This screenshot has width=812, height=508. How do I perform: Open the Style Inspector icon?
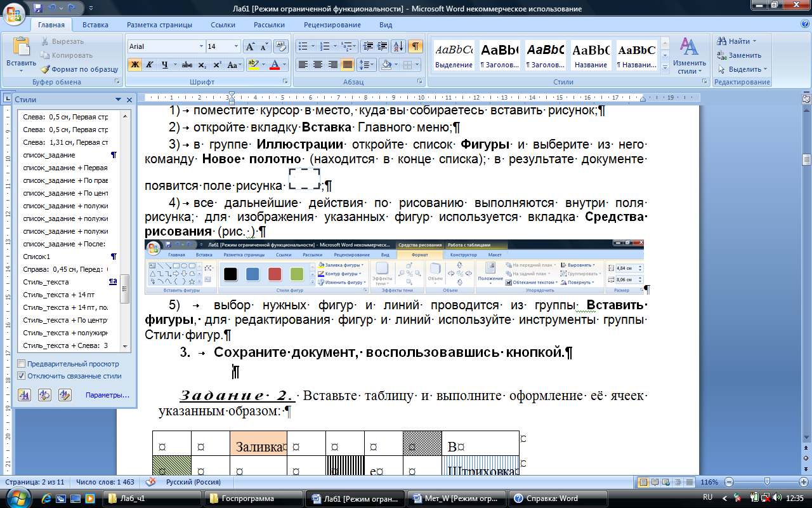tap(45, 395)
